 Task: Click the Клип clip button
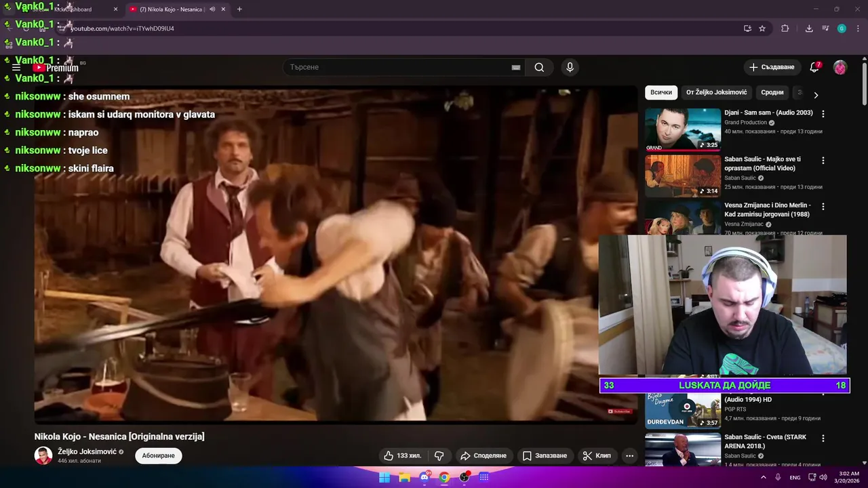(x=597, y=455)
